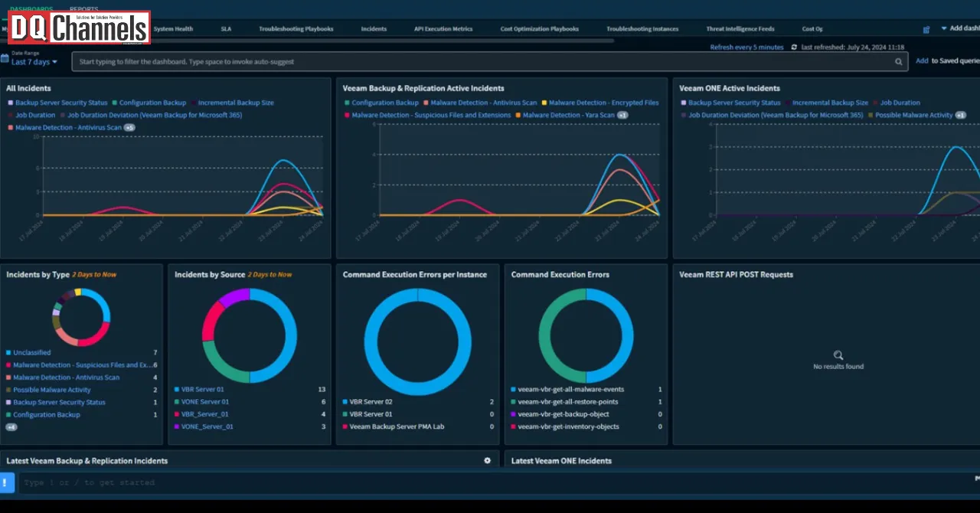Click VONE Server 01 in Incidents by Source

204,402
